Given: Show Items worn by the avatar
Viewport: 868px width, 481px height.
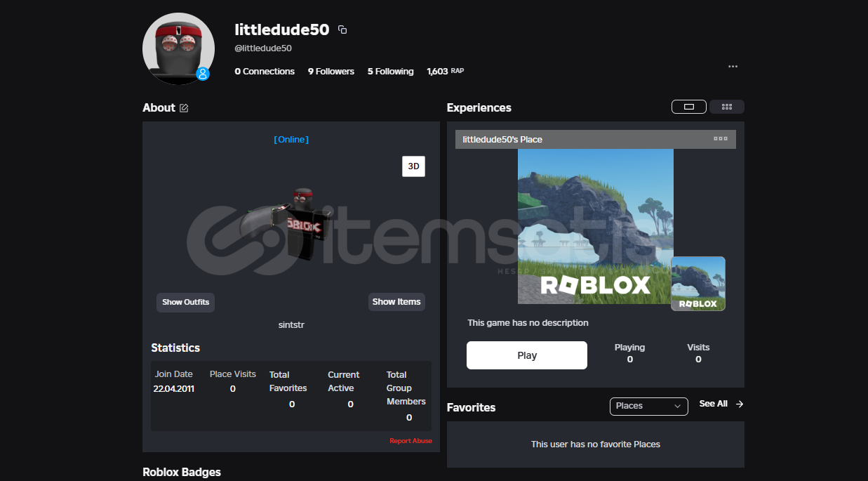Looking at the screenshot, I should tap(396, 302).
